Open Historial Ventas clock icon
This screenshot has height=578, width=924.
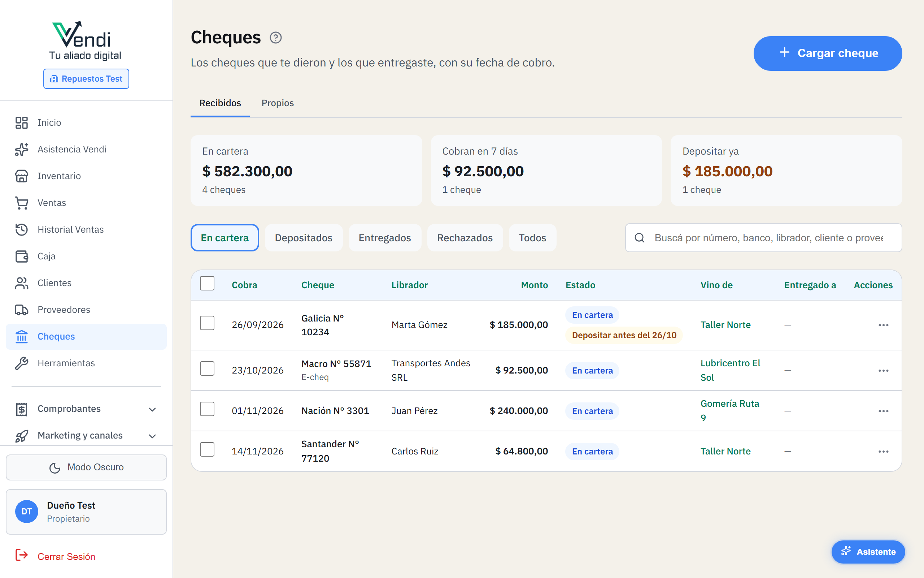pos(22,230)
